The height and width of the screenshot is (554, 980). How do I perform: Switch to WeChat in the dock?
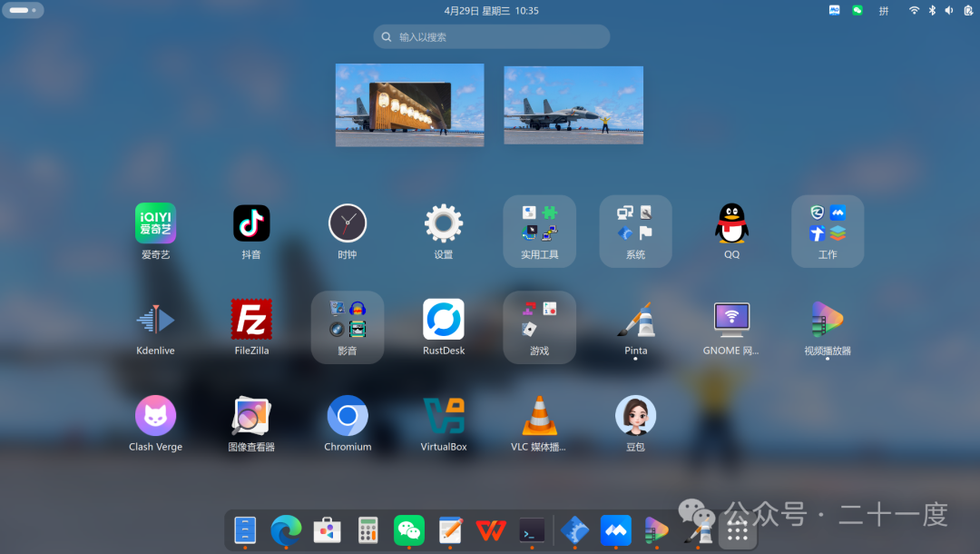point(408,530)
